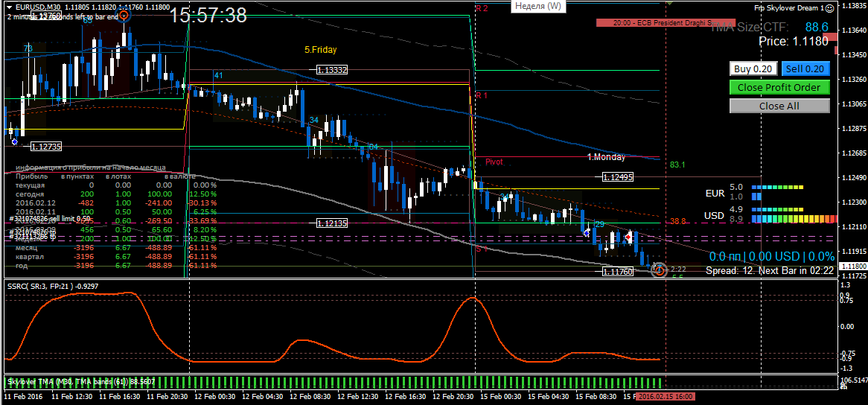Screen dimensions: 868x405
Task: Click the 5.Friday day label
Action: (x=321, y=50)
